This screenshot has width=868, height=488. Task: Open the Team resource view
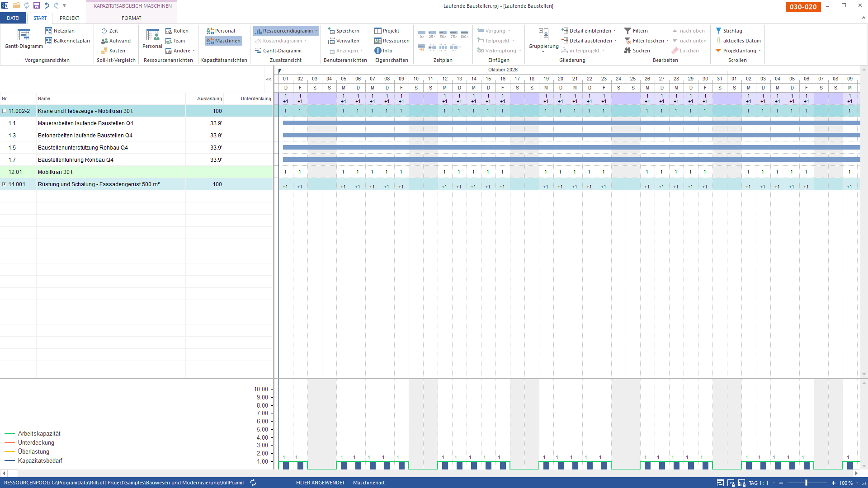pos(175,41)
